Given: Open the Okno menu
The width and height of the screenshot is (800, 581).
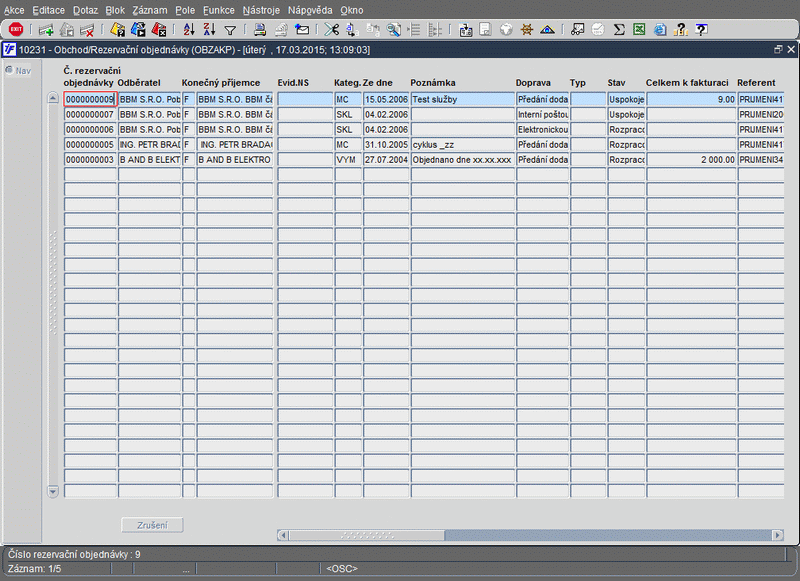Looking at the screenshot, I should click(x=352, y=10).
